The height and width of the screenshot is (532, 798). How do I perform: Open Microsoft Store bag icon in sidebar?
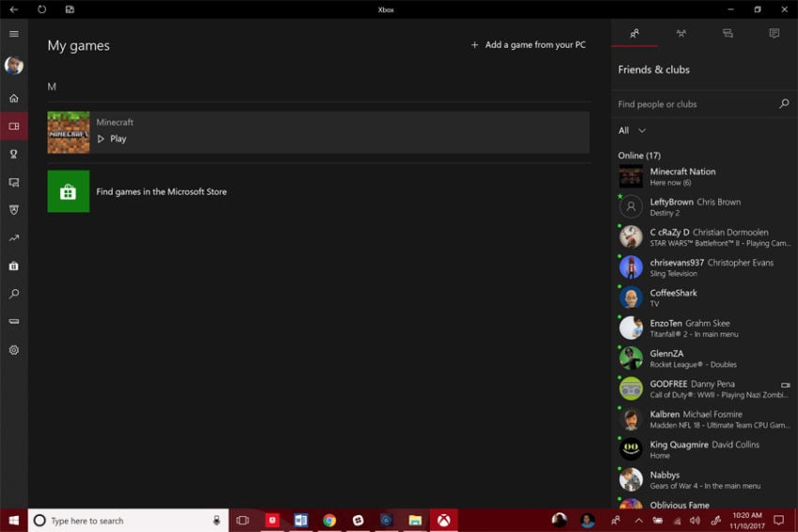pos(14,266)
